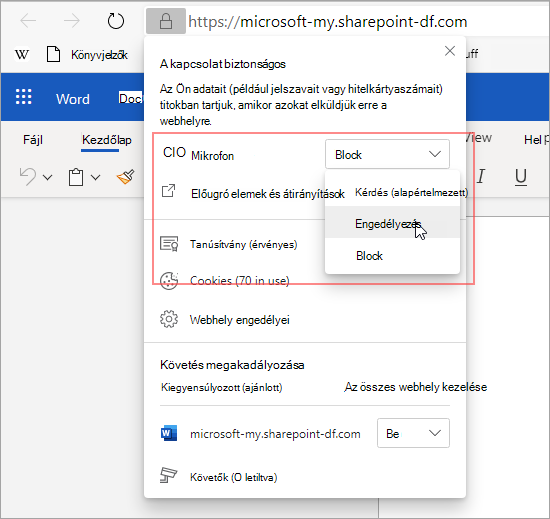Screen dimensions: 550x519
Task: Click the browser back arrow
Action: 28,21
